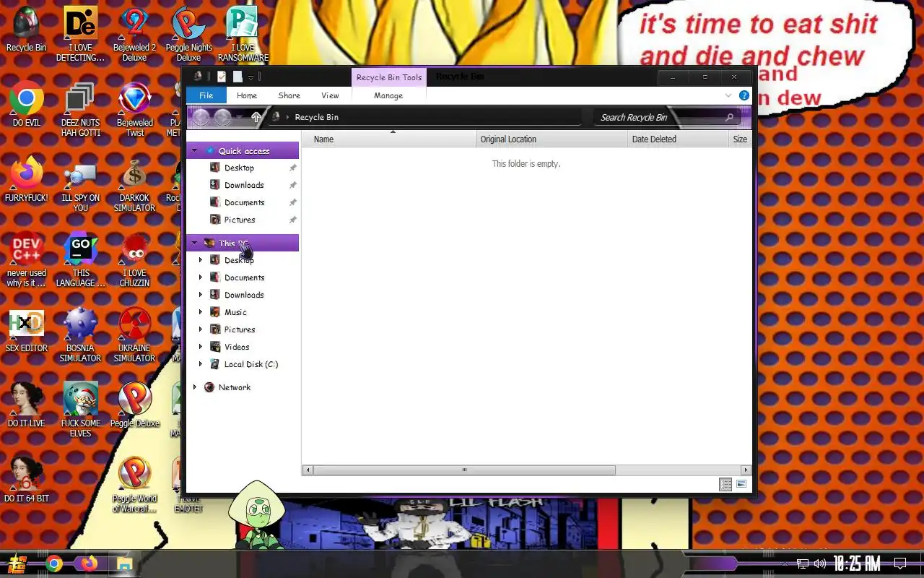Image resolution: width=924 pixels, height=578 pixels.
Task: Sort by the Date Deleted column
Action: [x=679, y=139]
